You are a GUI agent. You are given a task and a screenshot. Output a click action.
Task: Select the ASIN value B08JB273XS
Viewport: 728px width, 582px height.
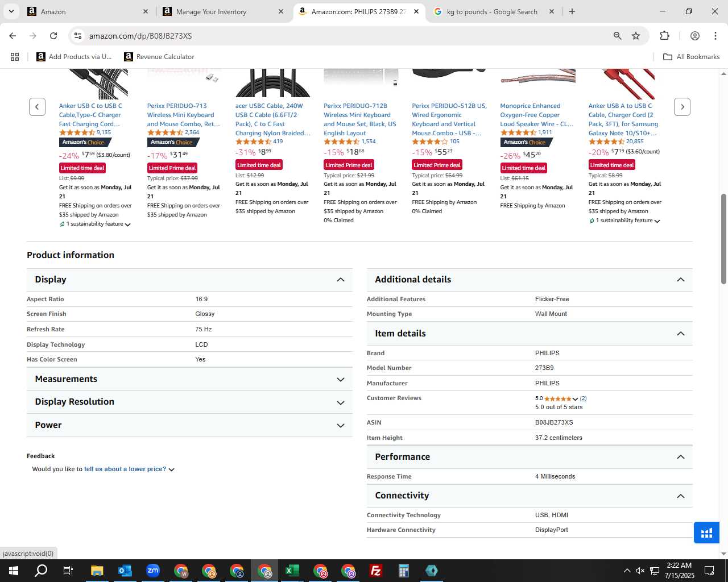click(x=554, y=423)
